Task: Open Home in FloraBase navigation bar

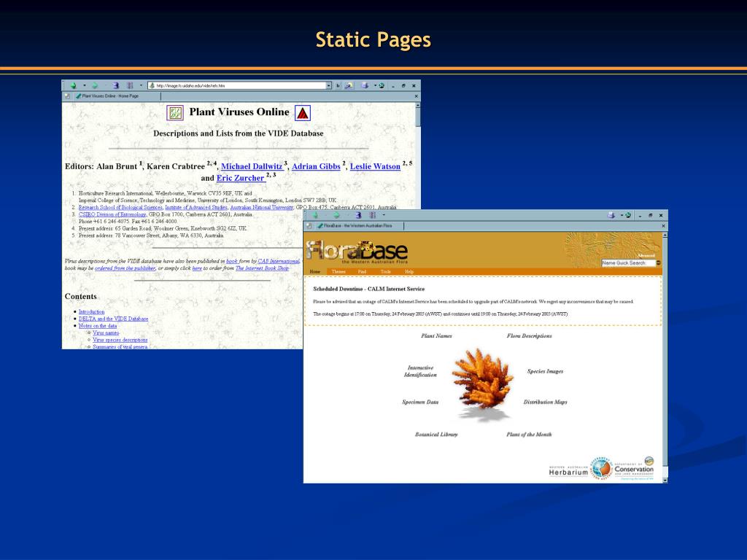Action: coord(315,272)
